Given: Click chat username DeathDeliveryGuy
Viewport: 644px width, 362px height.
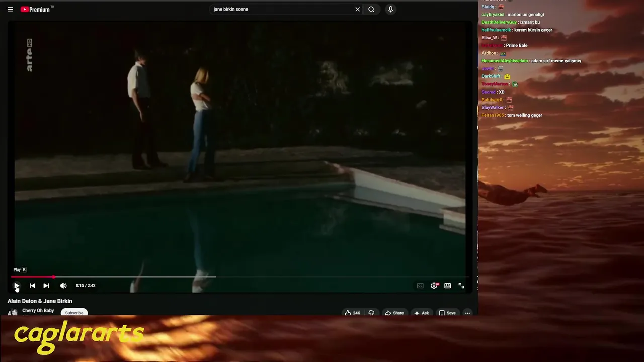Looking at the screenshot, I should click(x=499, y=22).
